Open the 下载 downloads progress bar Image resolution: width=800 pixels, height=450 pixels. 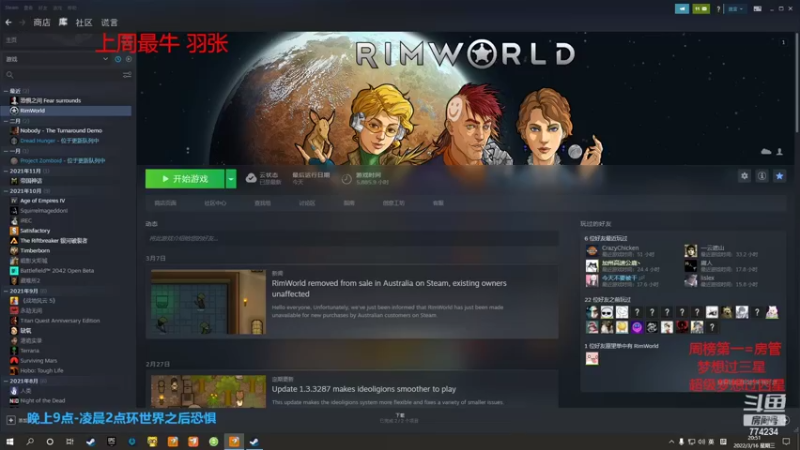coord(399,418)
